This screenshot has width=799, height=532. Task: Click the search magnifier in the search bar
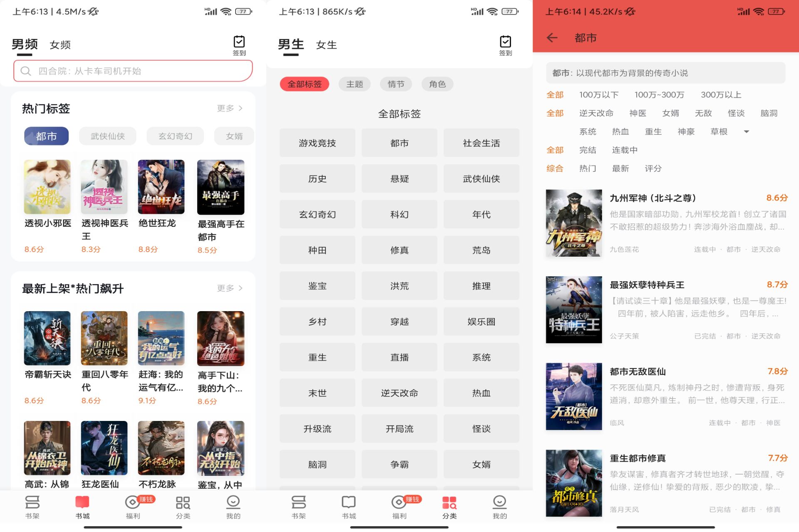pos(26,71)
